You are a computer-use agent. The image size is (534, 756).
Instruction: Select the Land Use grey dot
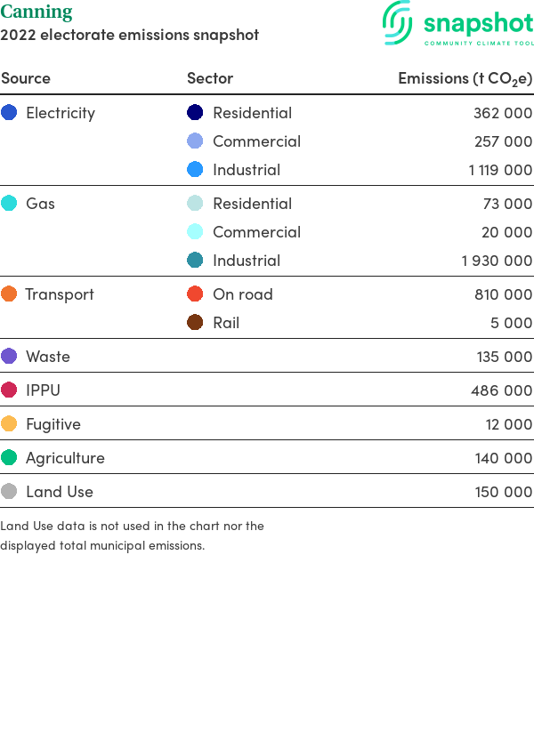tap(9, 491)
